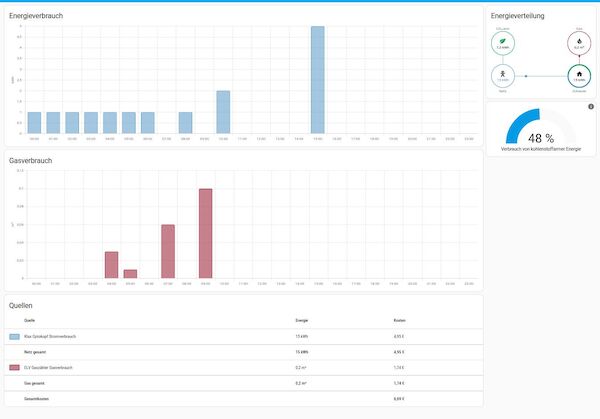The width and height of the screenshot is (600, 419).
Task: Click the 48 % low-carbon energy gauge
Action: click(x=541, y=127)
